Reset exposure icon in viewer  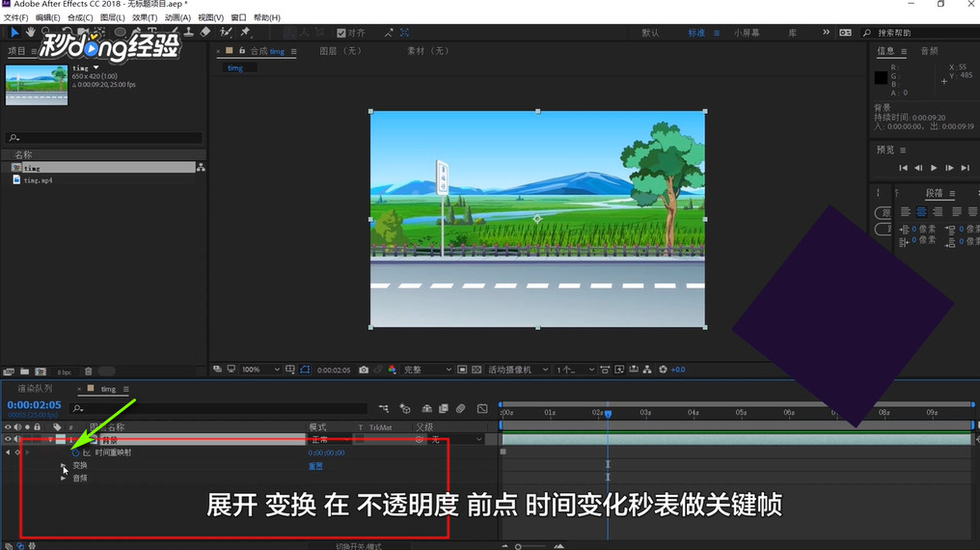[663, 370]
